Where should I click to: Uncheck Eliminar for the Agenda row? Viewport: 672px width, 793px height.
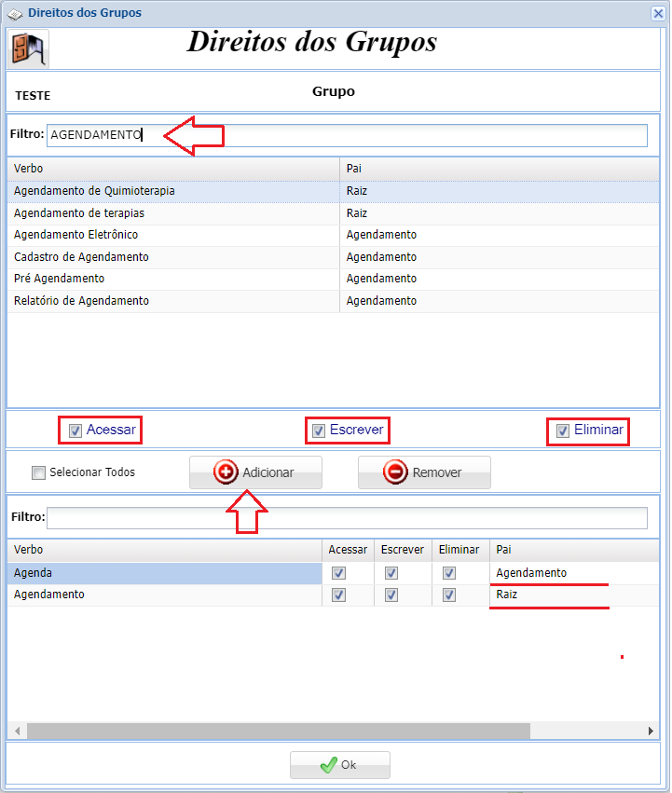click(x=449, y=573)
